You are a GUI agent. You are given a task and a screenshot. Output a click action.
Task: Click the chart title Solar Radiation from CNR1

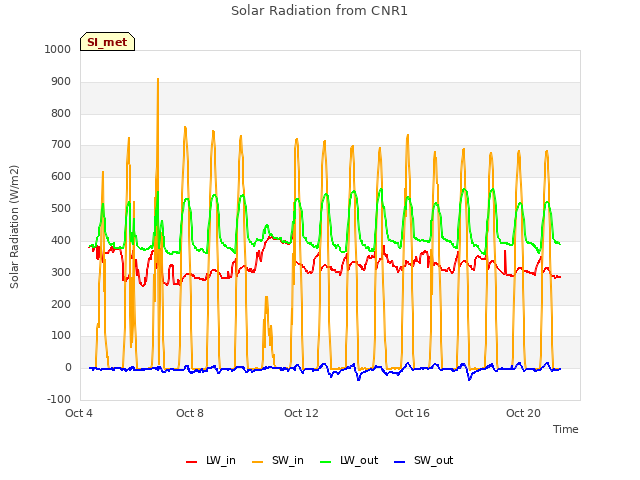319,11
